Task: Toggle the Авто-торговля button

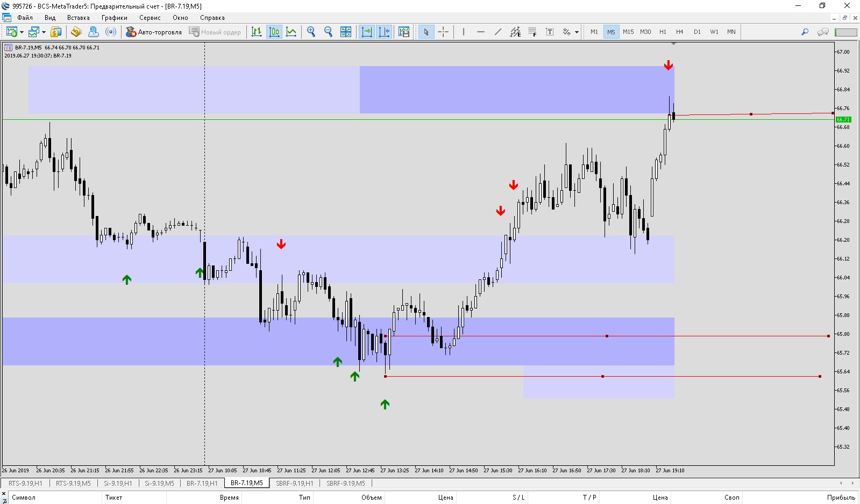Action: click(x=154, y=32)
